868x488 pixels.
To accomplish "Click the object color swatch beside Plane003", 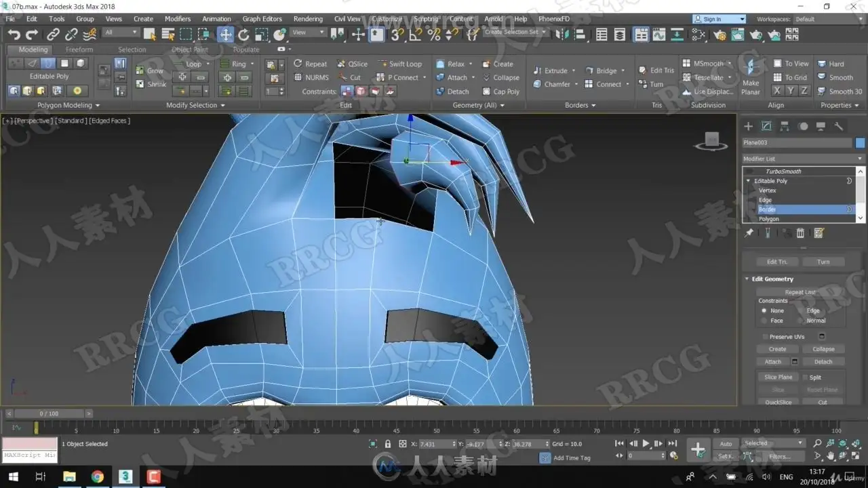I will 860,142.
